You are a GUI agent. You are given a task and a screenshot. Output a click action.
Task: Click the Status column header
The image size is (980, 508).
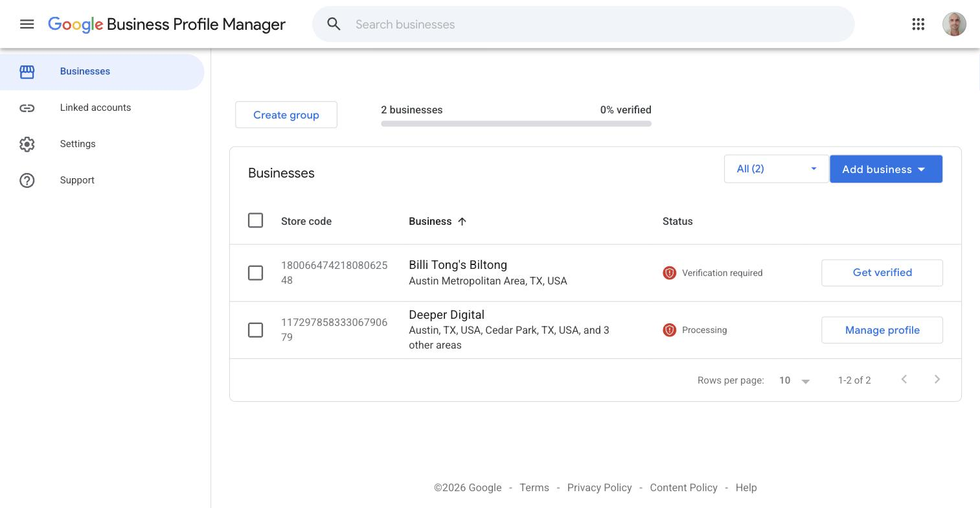678,222
